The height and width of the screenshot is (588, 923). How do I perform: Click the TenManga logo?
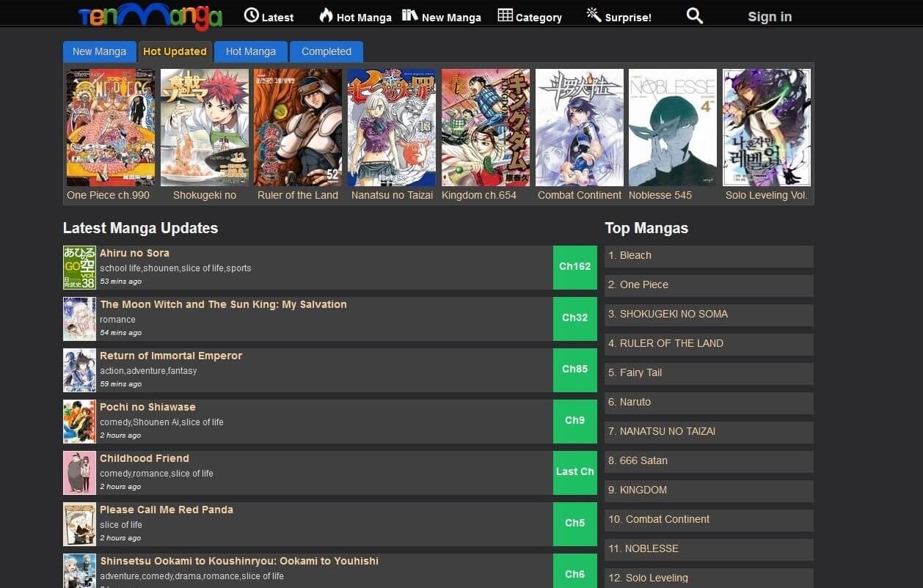[150, 16]
